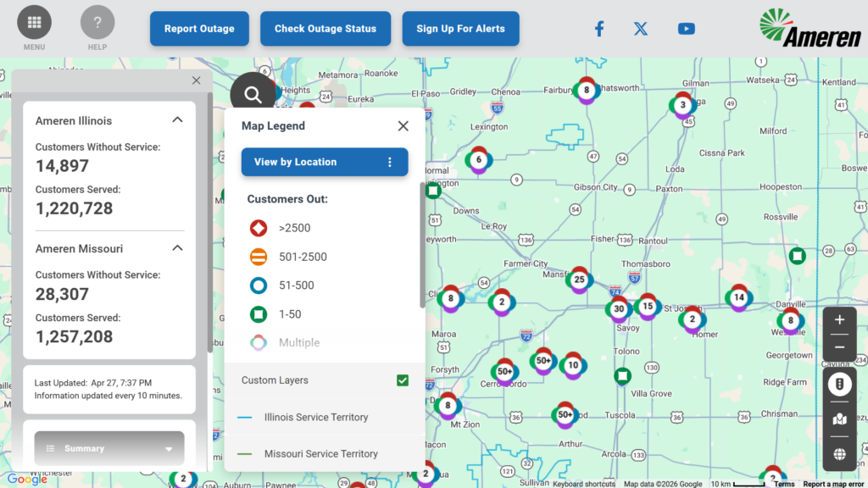Screen dimensions: 868x488
Task: Select the outage cluster marked 6 near Lexington
Action: [x=478, y=160]
